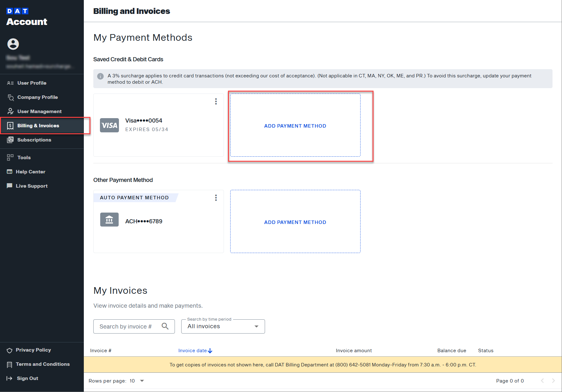
Task: Click the Search by invoice # field
Action: (134, 326)
